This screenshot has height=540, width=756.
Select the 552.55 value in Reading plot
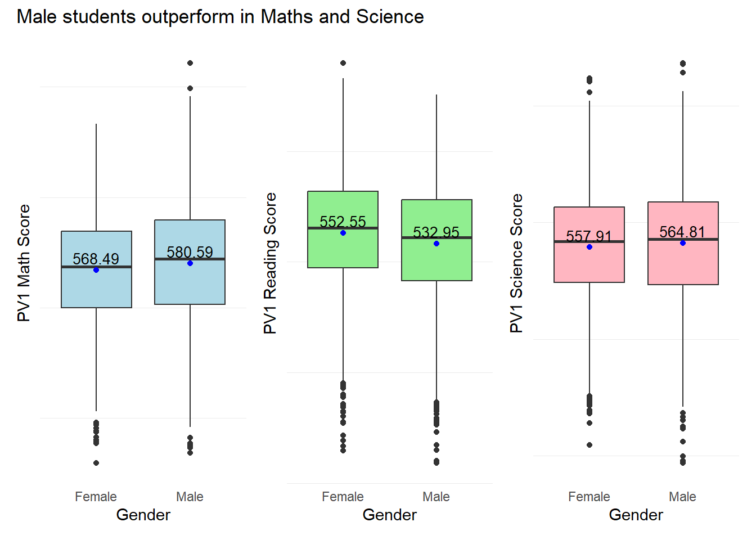coord(343,222)
